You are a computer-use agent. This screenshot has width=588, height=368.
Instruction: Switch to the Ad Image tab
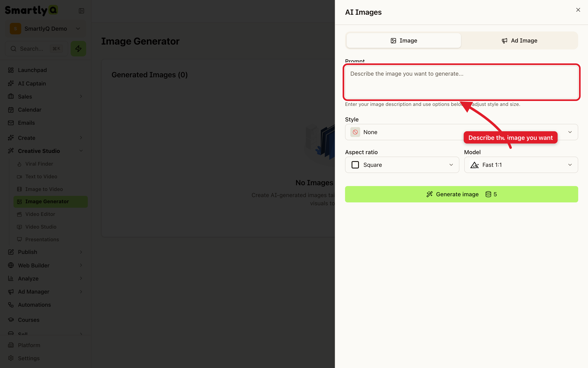(x=519, y=41)
